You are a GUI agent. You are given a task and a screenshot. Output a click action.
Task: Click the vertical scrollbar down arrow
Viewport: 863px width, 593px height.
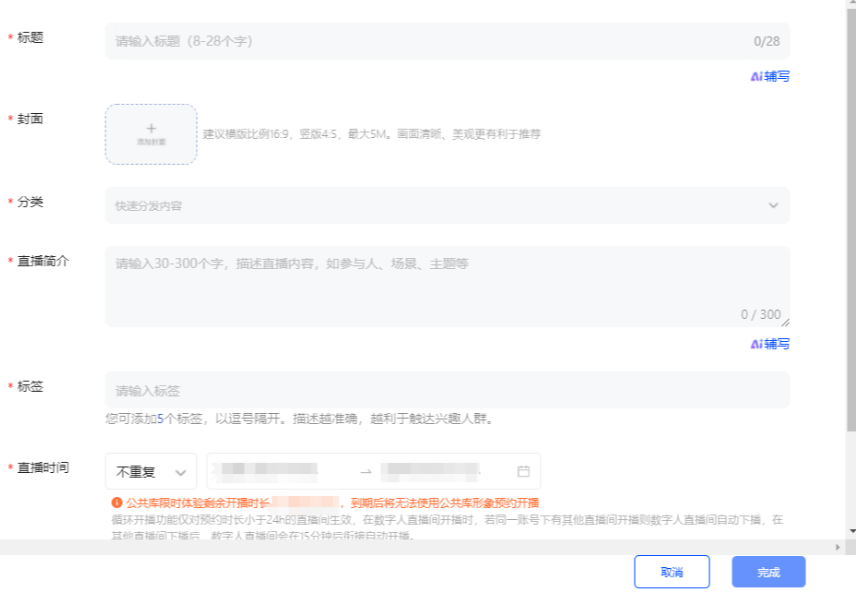[x=851, y=531]
